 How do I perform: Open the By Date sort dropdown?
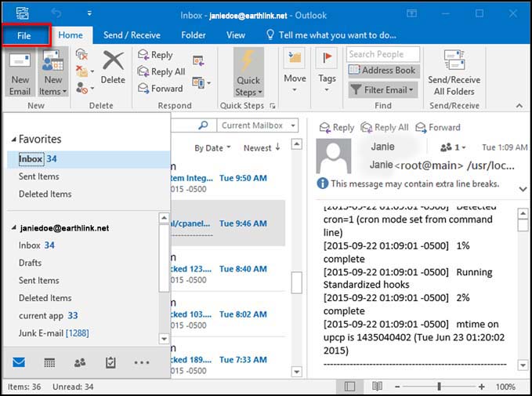pyautogui.click(x=212, y=148)
